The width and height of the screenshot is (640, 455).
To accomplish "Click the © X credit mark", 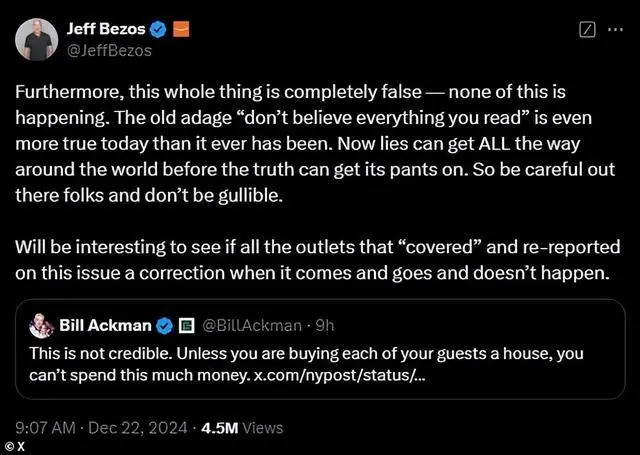I will tap(11, 447).
